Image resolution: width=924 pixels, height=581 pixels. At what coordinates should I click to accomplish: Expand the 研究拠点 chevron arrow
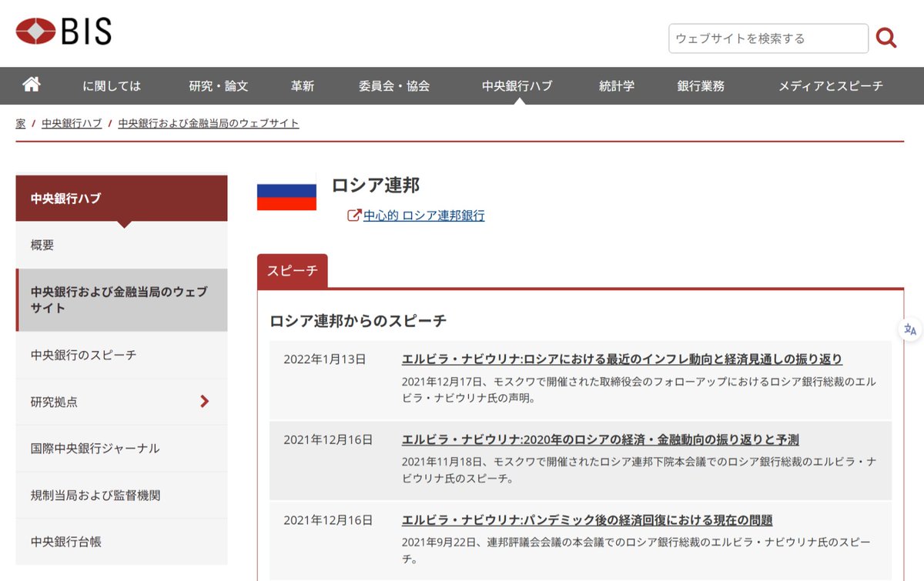pyautogui.click(x=205, y=401)
